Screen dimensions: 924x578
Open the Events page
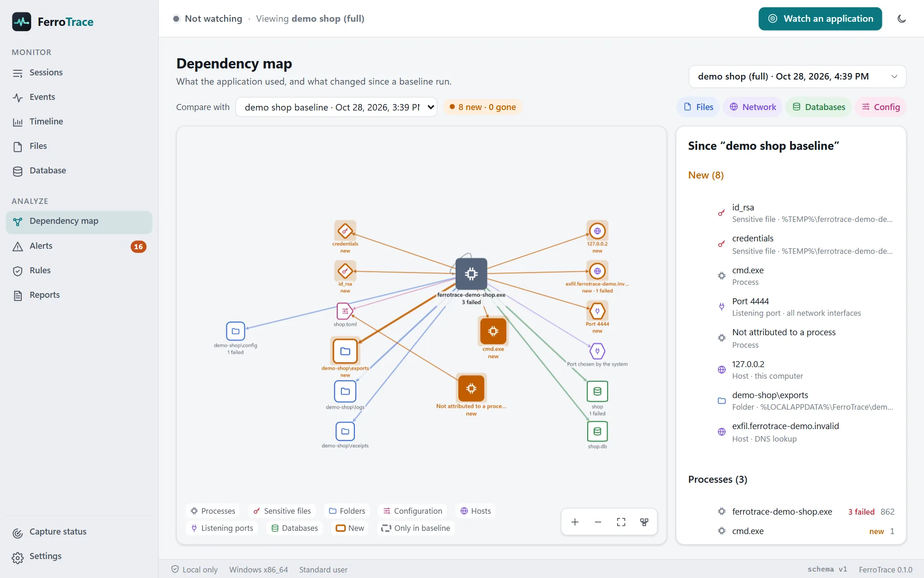[x=79, y=97]
